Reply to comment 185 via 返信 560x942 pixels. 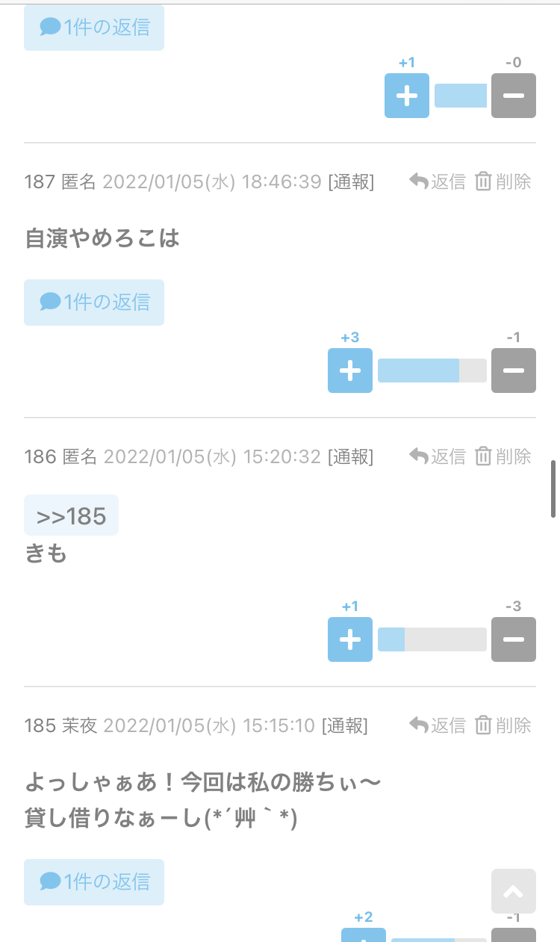click(438, 725)
